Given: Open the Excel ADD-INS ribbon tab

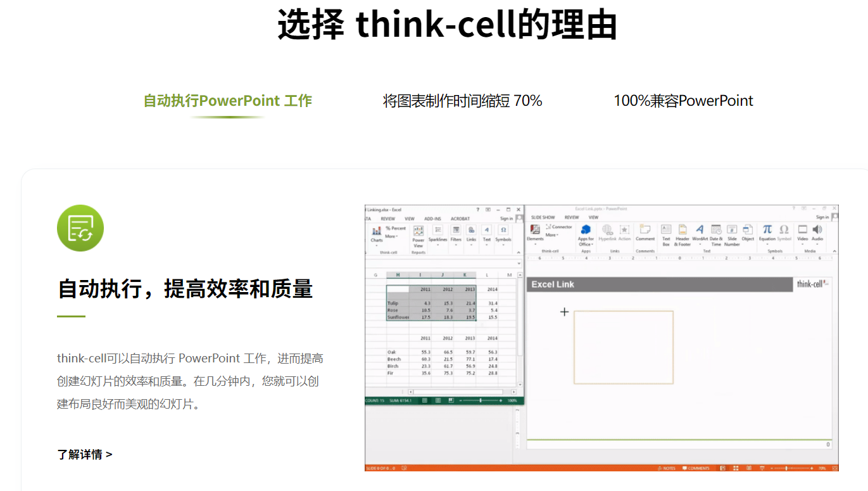Looking at the screenshot, I should coord(432,219).
